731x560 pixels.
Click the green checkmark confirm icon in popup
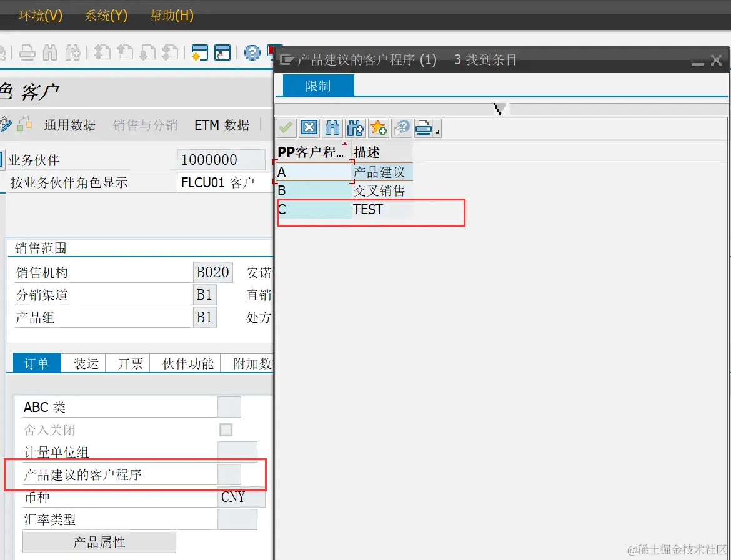(286, 127)
